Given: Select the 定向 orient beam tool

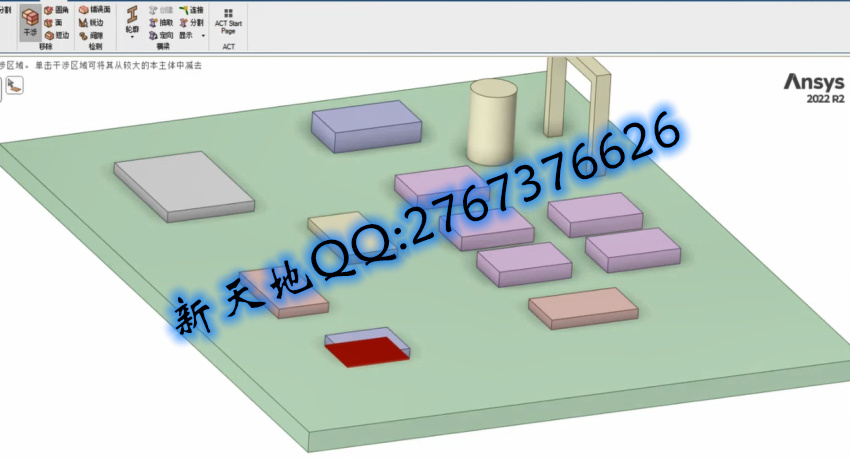Looking at the screenshot, I should 160,35.
